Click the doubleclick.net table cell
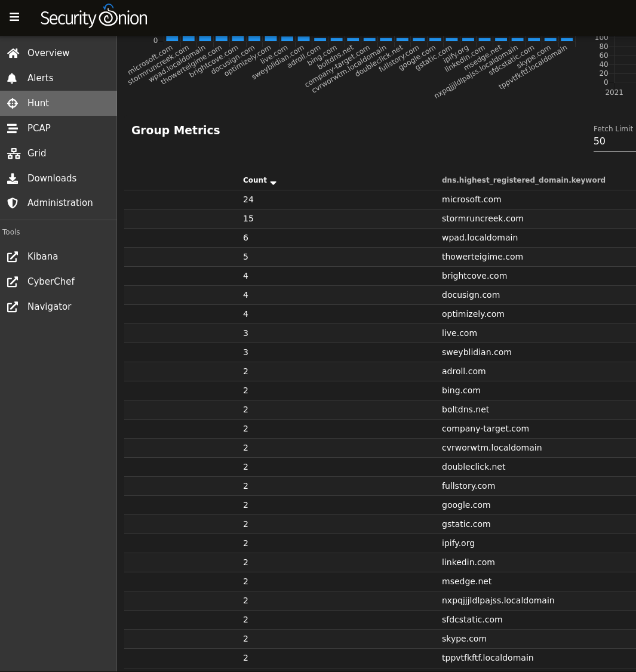 coord(474,467)
